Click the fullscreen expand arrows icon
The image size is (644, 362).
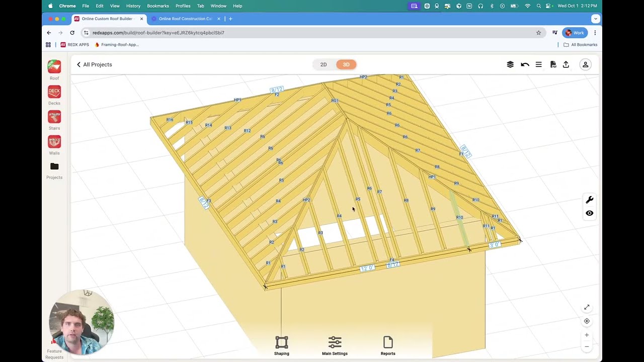[587, 307]
